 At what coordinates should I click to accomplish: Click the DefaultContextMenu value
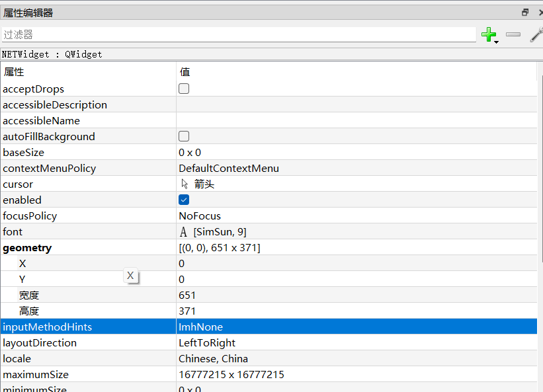tap(229, 169)
